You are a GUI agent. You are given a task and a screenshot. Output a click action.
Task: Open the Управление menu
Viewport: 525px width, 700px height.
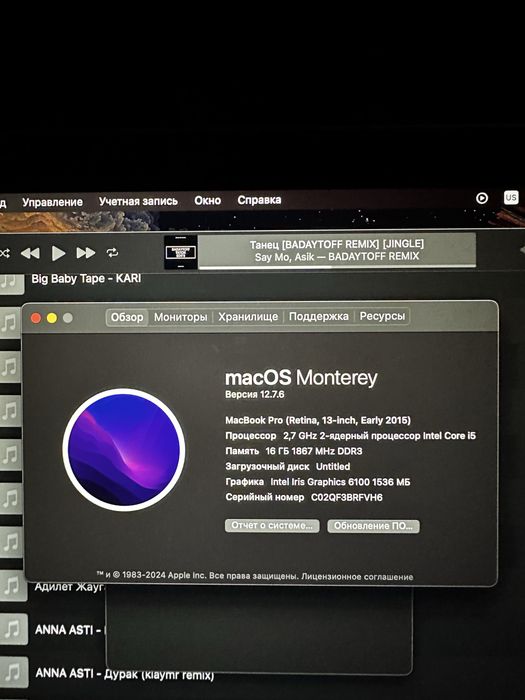(52, 202)
